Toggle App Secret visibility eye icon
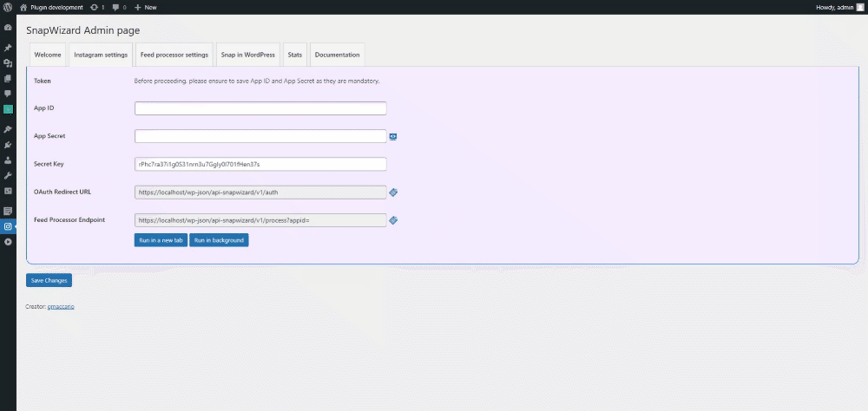The width and height of the screenshot is (868, 411). (x=393, y=137)
